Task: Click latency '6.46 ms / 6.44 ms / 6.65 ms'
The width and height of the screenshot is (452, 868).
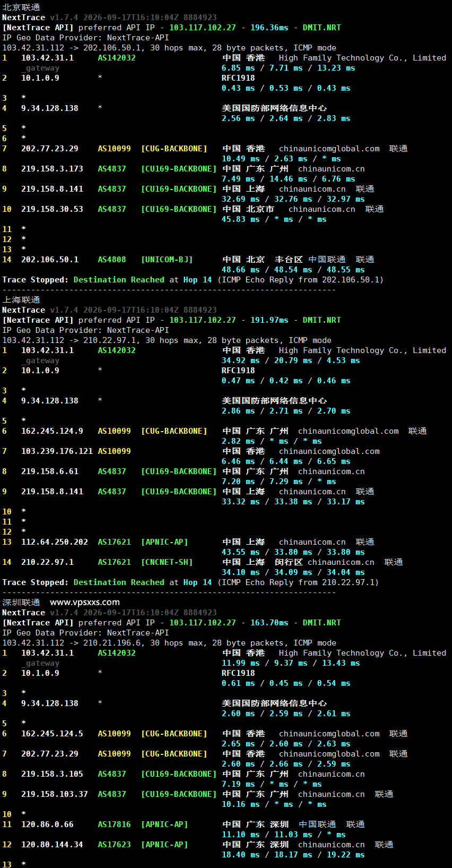Action: (286, 461)
